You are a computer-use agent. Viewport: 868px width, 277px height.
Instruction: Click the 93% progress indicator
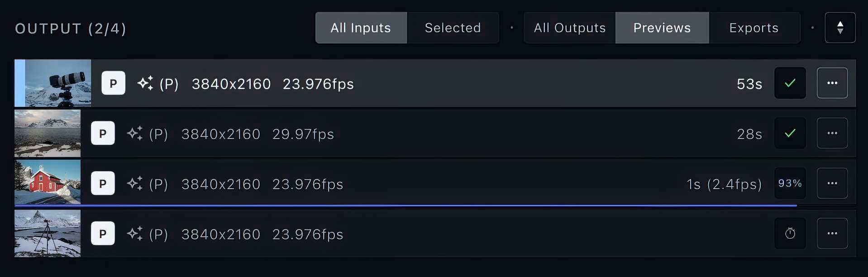tap(790, 183)
